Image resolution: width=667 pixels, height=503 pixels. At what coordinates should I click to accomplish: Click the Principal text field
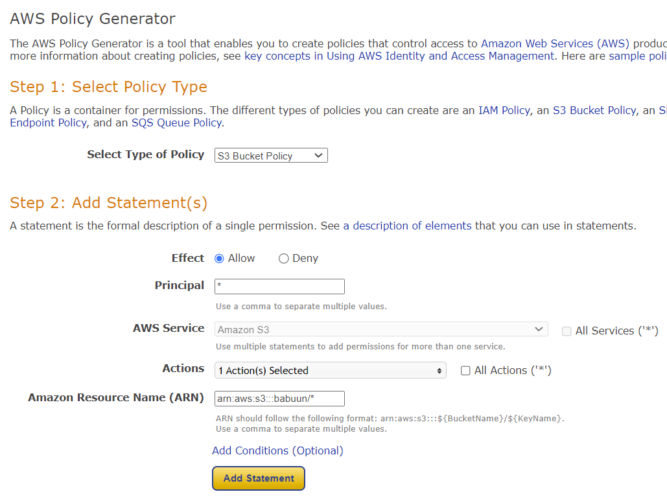279,286
